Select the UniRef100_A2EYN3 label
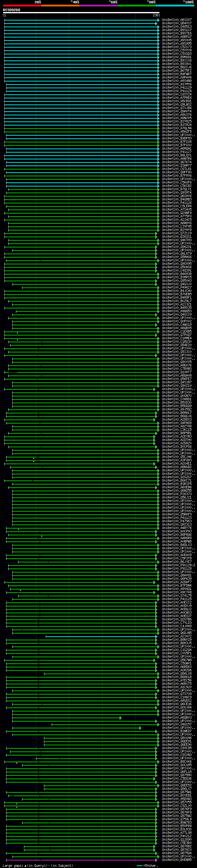 click(x=177, y=437)
